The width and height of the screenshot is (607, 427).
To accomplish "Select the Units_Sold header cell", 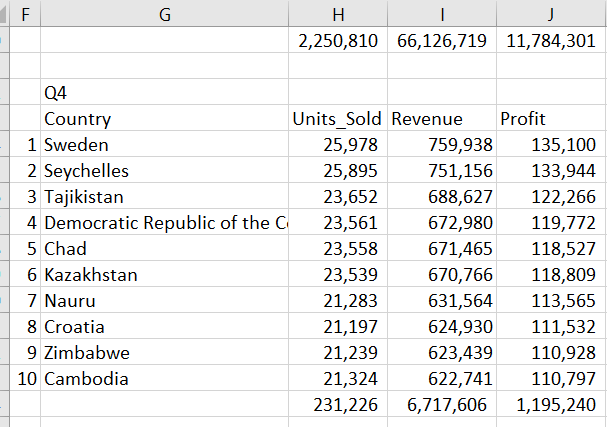I will (338, 119).
